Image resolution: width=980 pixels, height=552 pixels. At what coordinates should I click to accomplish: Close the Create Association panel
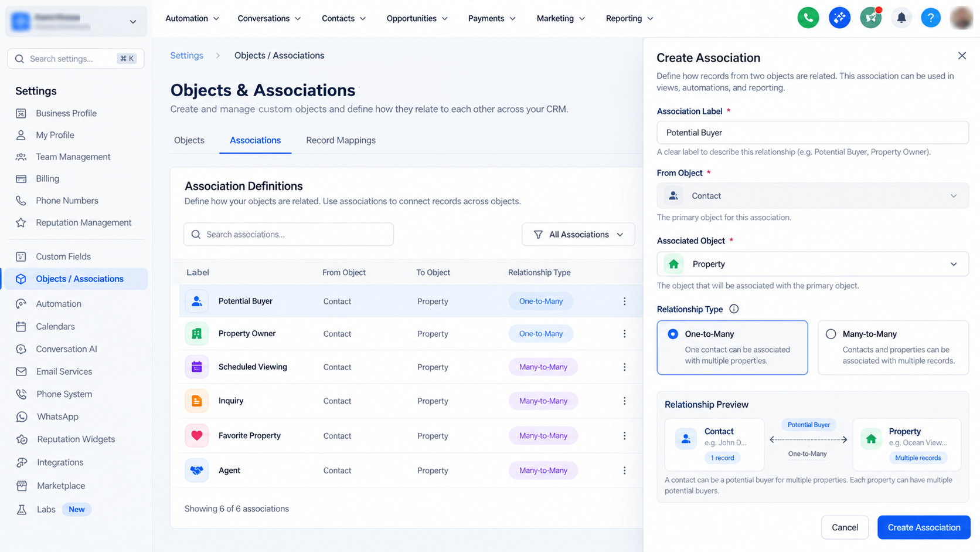point(962,56)
